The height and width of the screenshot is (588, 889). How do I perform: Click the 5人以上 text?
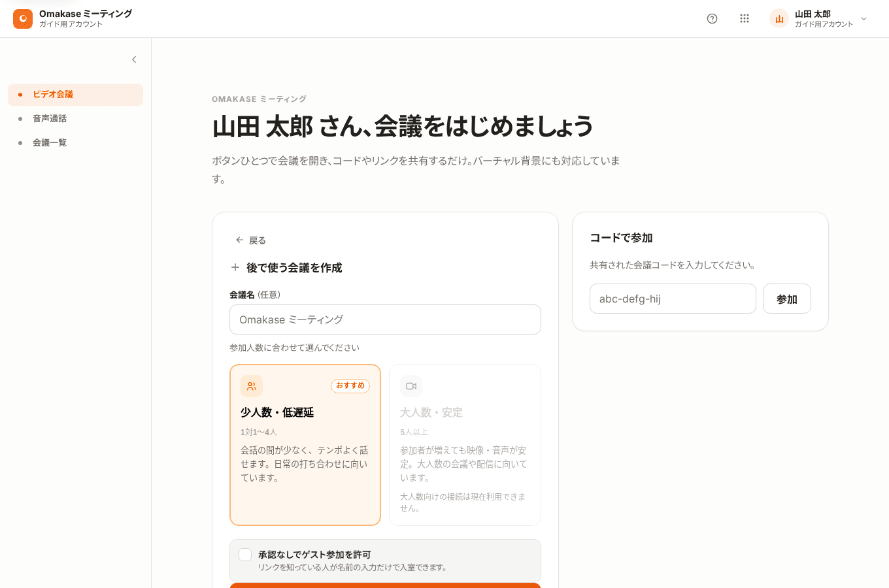tap(414, 432)
